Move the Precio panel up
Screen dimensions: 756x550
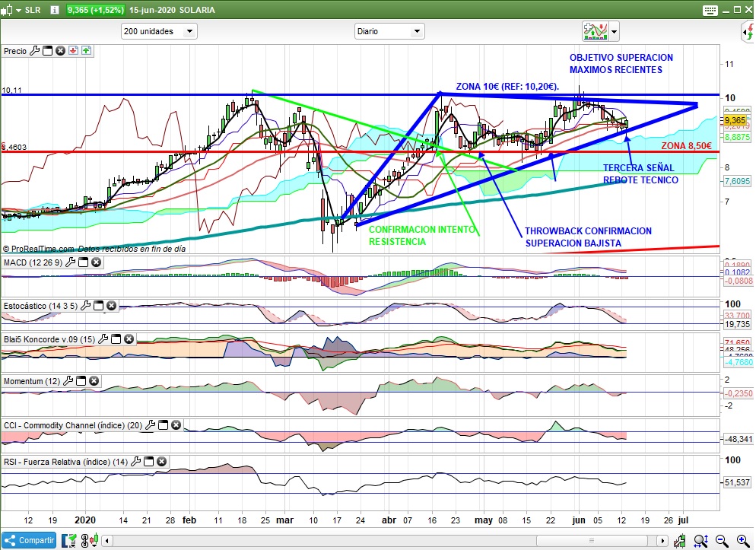[86, 51]
